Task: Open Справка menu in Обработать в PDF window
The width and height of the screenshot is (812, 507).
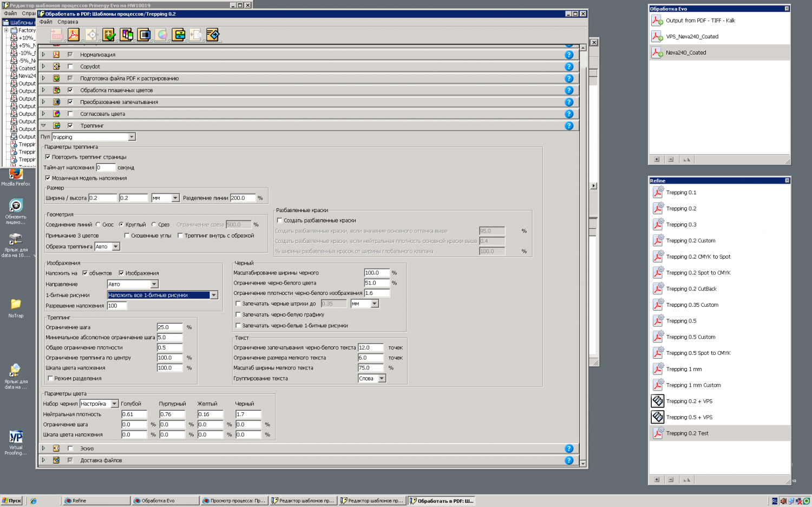Action: pyautogui.click(x=68, y=22)
